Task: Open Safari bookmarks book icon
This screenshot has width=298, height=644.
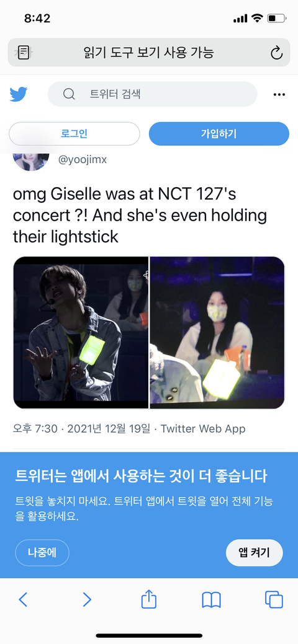Action: coord(212,599)
